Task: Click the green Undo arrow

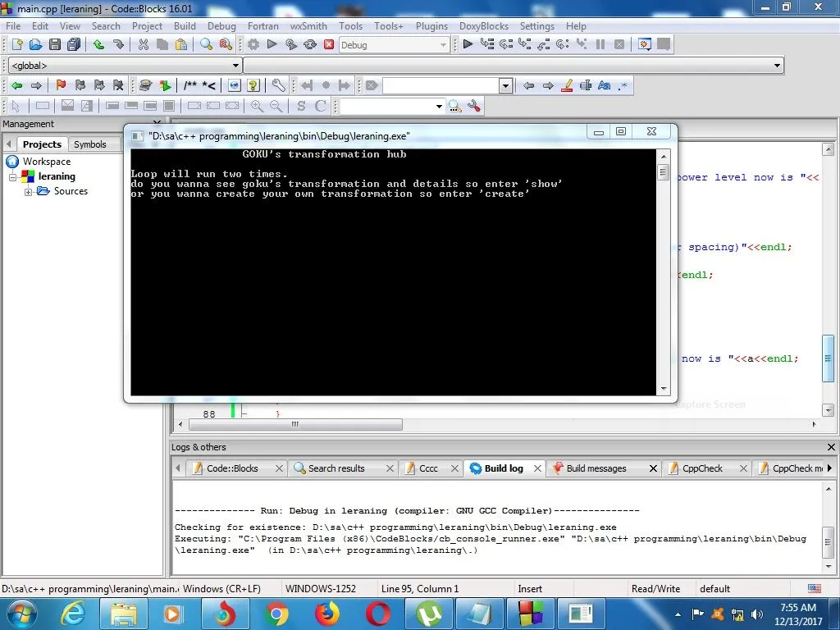Action: click(x=98, y=44)
